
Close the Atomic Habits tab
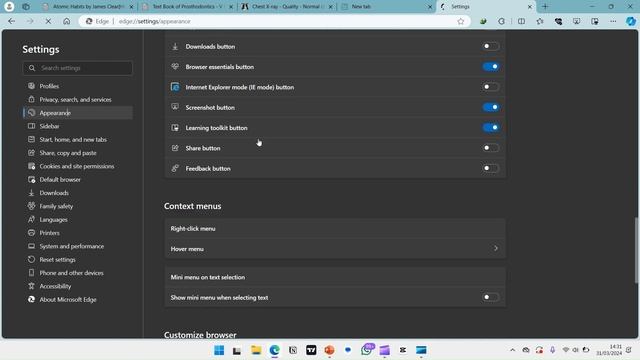click(x=131, y=7)
